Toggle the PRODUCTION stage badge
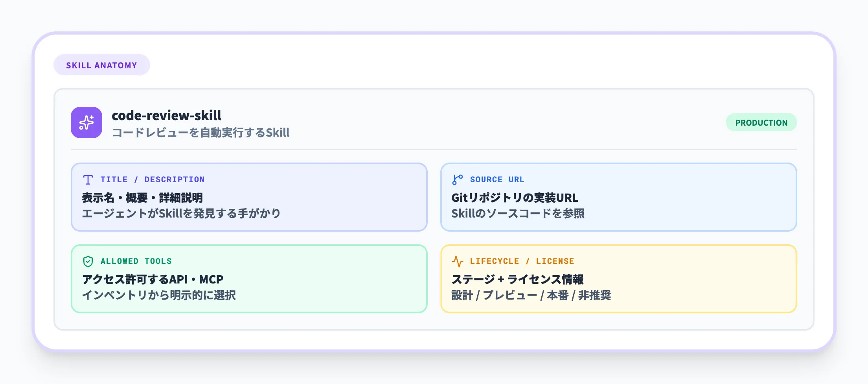868x384 pixels. (761, 122)
